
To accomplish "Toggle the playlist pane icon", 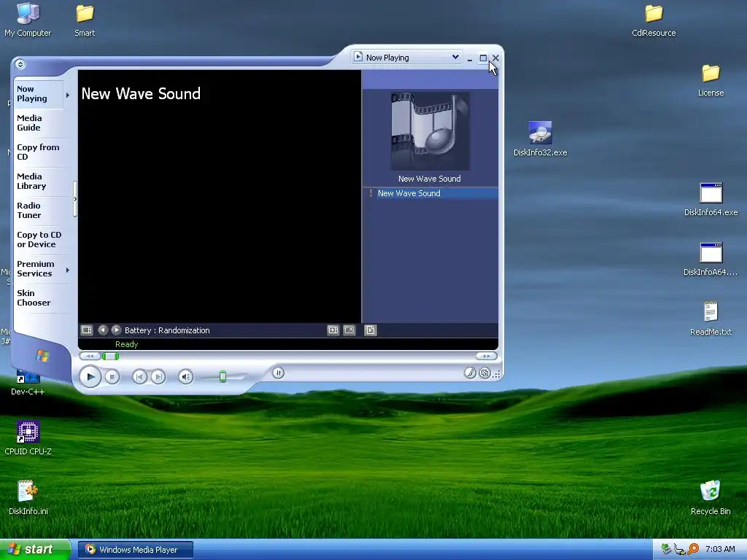I will pos(370,330).
